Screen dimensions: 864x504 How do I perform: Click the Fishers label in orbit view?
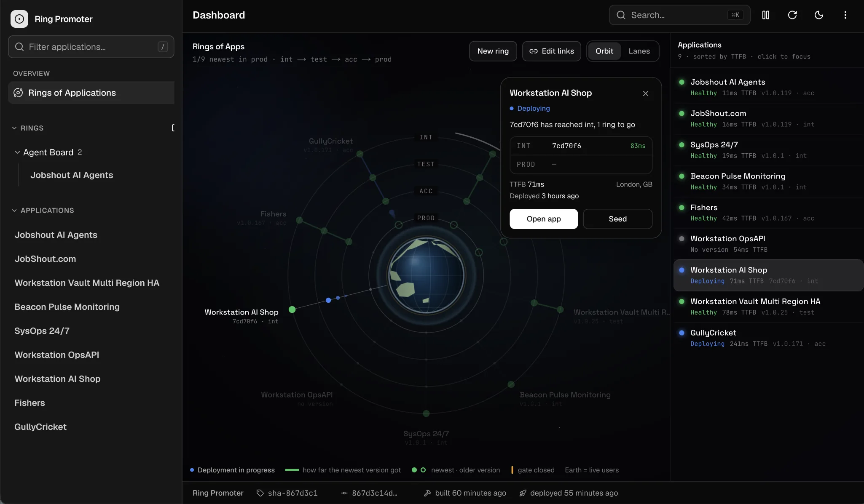(x=273, y=214)
